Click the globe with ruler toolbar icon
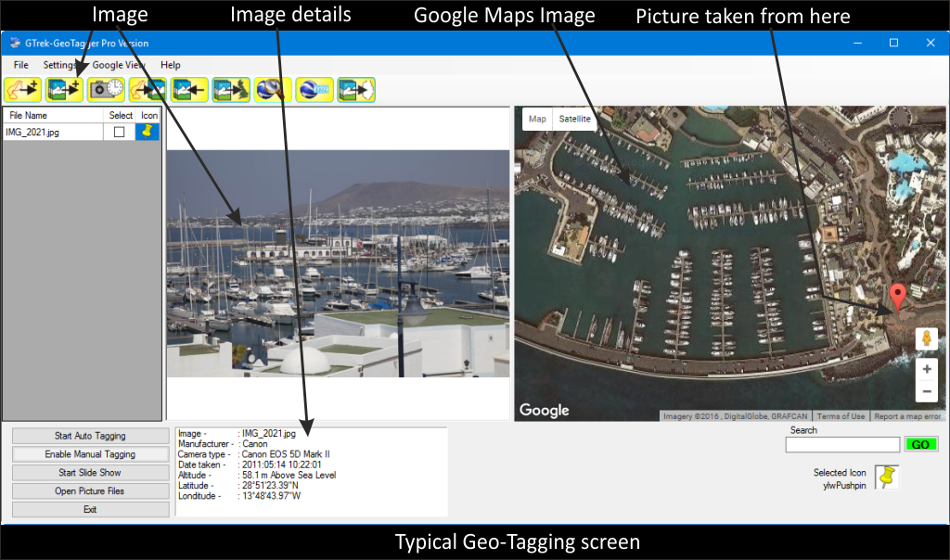 click(x=315, y=89)
